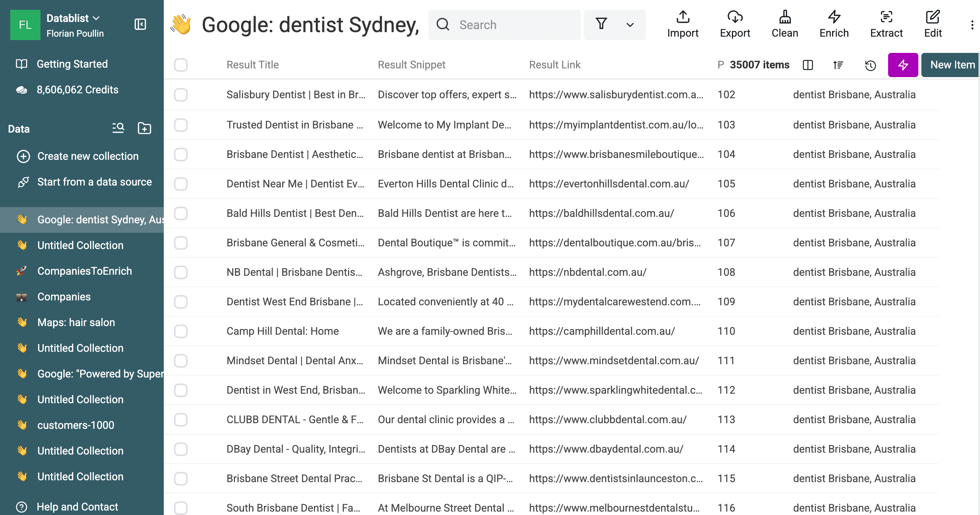The image size is (980, 515).
Task: Open the filter options chevron
Action: [629, 24]
